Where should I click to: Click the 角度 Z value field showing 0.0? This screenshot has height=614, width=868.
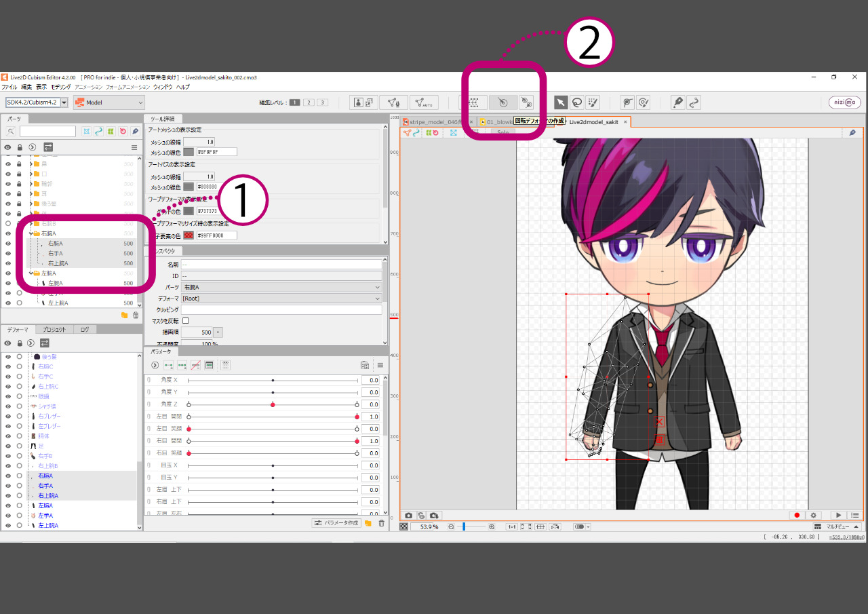coord(370,404)
